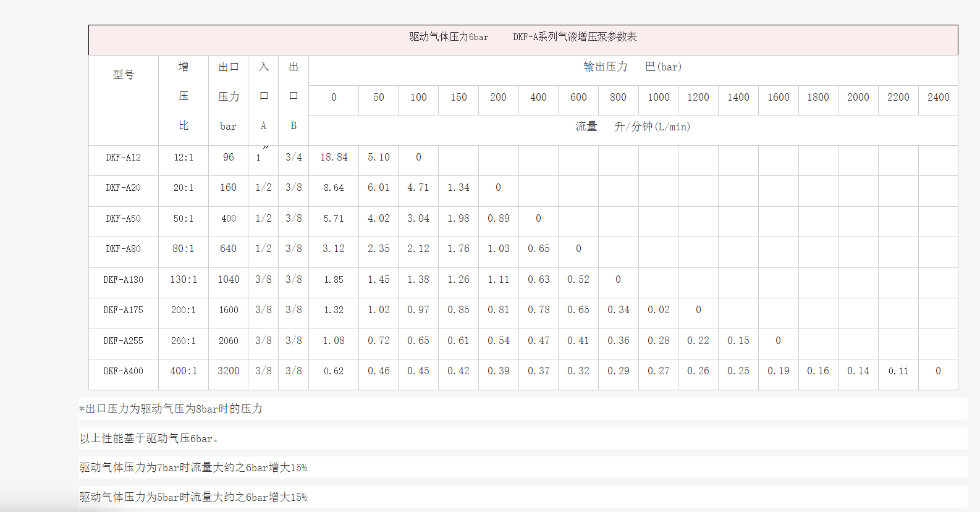980x512 pixels.
Task: Click the 输出压力 巴(bar) header cell
Action: 632,67
